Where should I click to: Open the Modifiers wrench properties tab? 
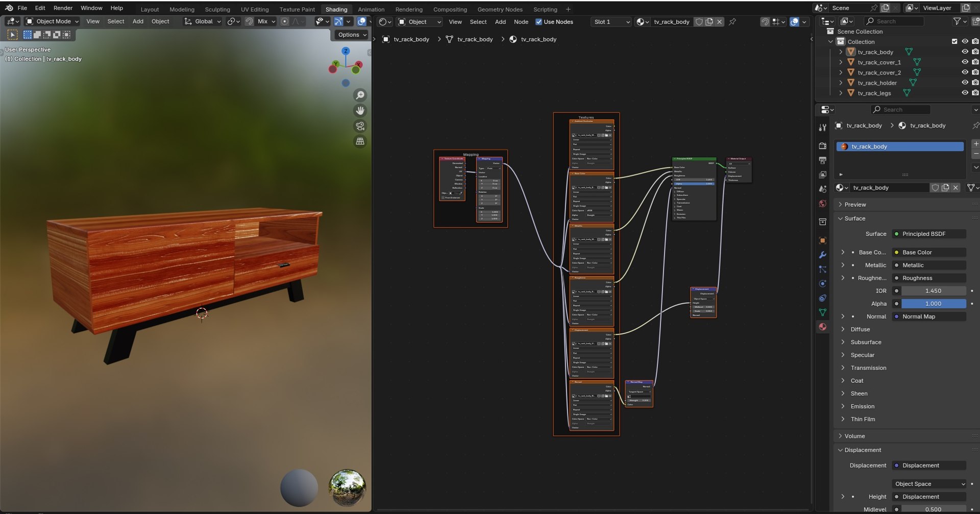(822, 255)
